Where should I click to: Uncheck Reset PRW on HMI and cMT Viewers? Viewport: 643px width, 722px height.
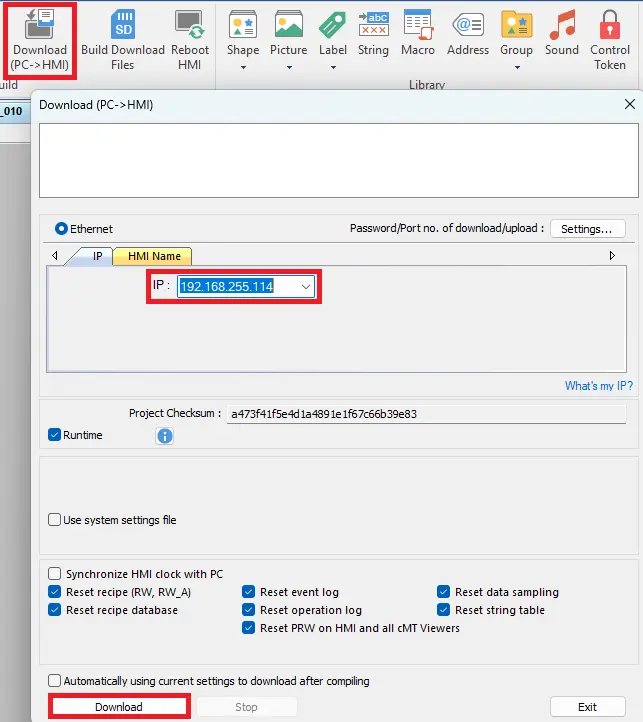coord(248,628)
